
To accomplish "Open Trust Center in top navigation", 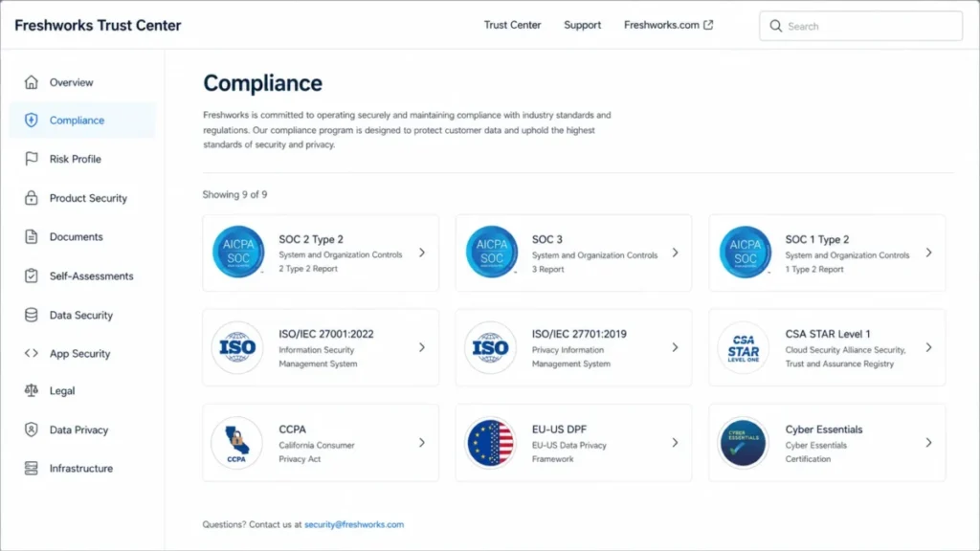I will (513, 25).
